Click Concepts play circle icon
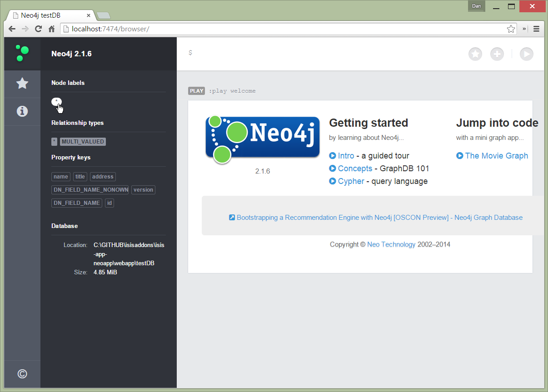Image resolution: width=548 pixels, height=392 pixels. pyautogui.click(x=333, y=169)
